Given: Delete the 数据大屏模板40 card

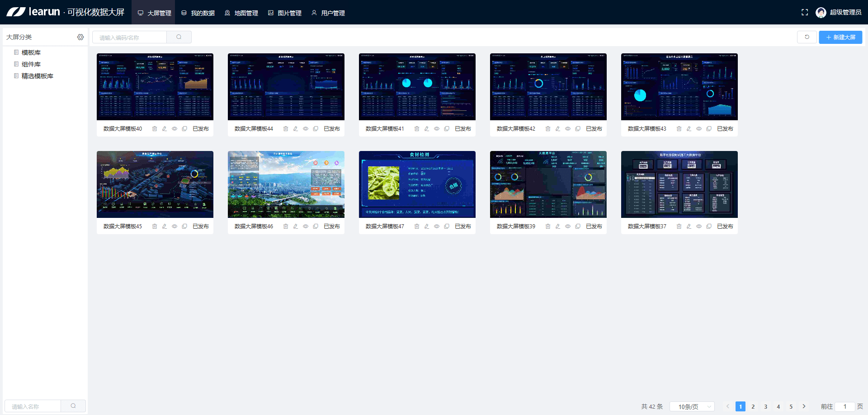Looking at the screenshot, I should click(x=155, y=129).
